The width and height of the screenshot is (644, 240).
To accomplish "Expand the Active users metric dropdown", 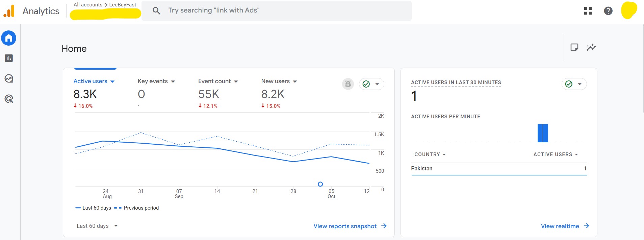I will tap(112, 81).
